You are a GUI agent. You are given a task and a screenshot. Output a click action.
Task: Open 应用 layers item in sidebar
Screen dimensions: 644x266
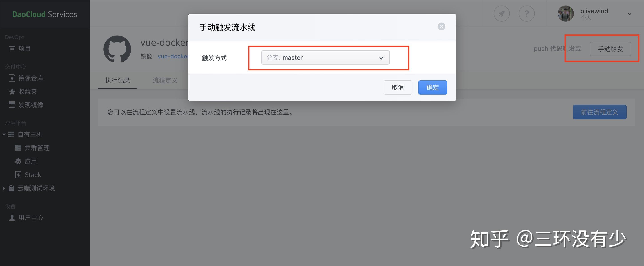tap(26, 161)
